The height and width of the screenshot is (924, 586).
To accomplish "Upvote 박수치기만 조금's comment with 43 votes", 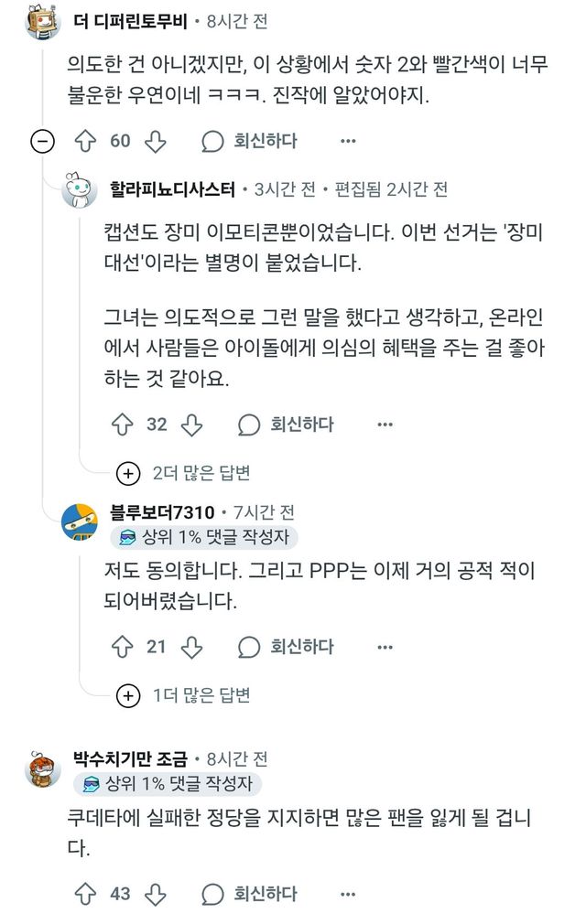I will [85, 894].
